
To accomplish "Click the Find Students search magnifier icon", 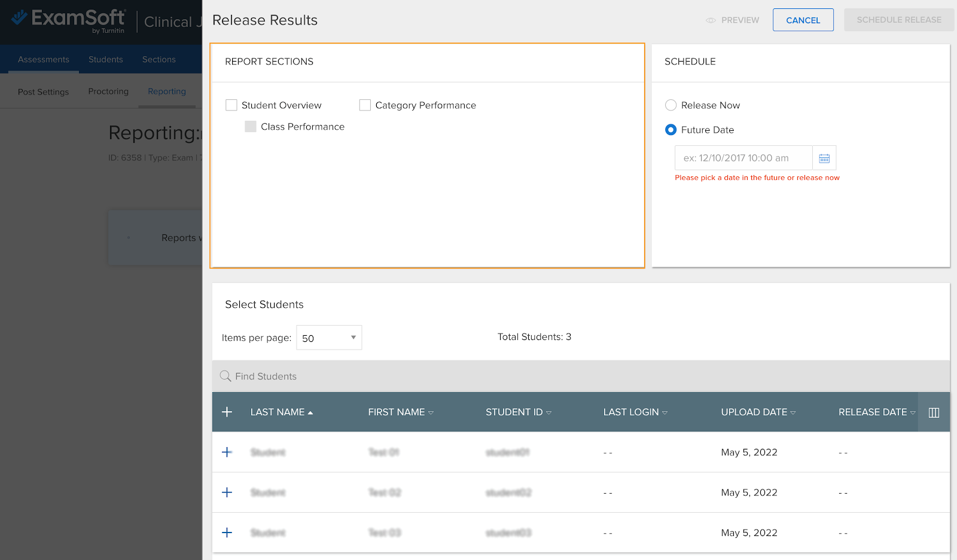I will [225, 376].
